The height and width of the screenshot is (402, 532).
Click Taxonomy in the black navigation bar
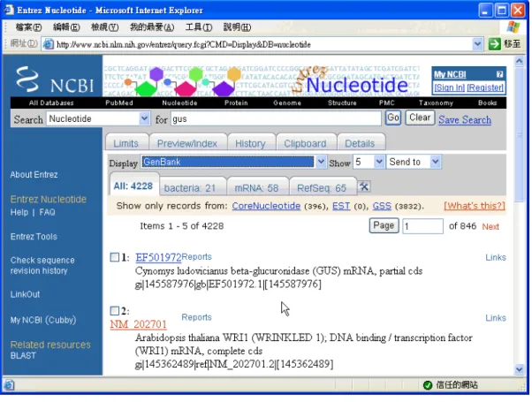pos(436,102)
